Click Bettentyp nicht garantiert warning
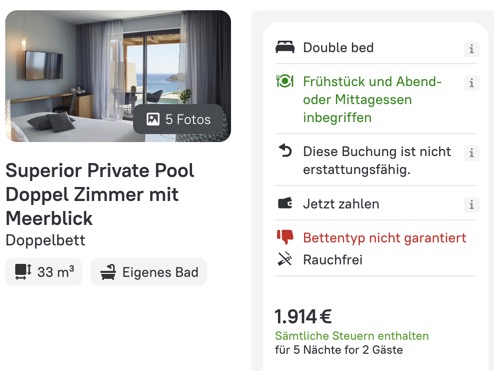Viewport: 494px width, 371px height. click(385, 238)
